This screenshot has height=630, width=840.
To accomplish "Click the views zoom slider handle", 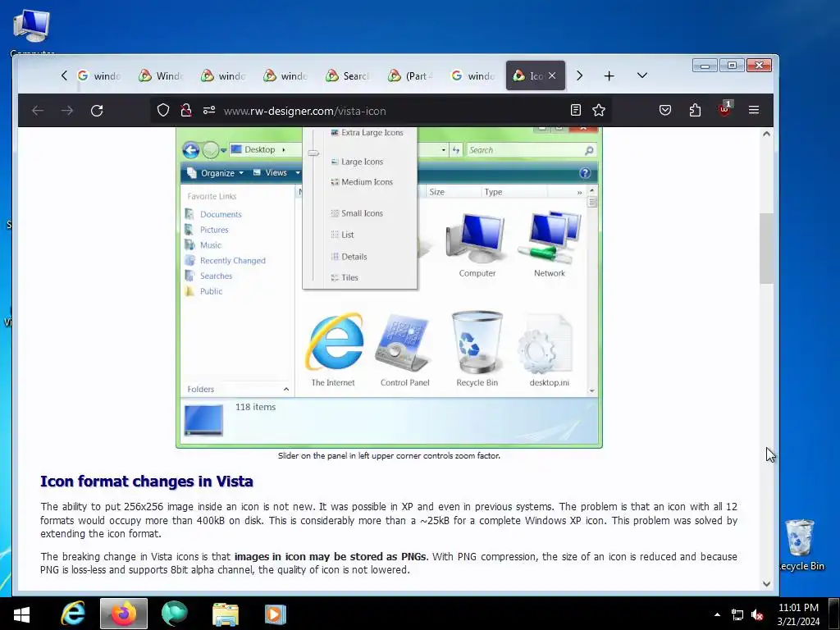I will 313,153.
